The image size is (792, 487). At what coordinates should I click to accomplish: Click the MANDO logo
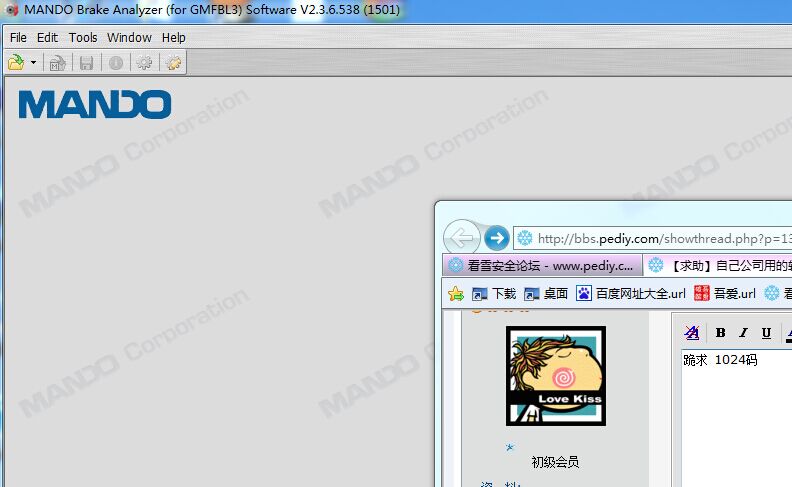[95, 105]
